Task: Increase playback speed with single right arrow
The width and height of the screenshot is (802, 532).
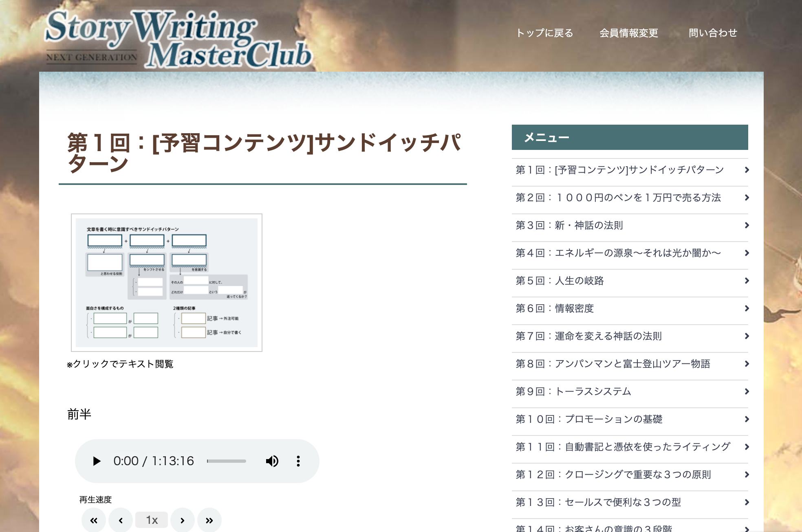Action: pos(182,520)
